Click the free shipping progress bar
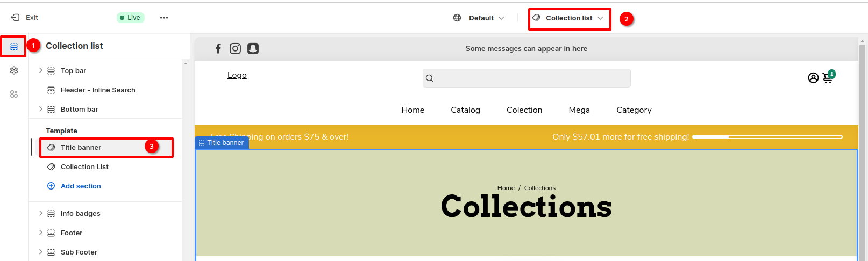This screenshot has width=868, height=261. (767, 137)
